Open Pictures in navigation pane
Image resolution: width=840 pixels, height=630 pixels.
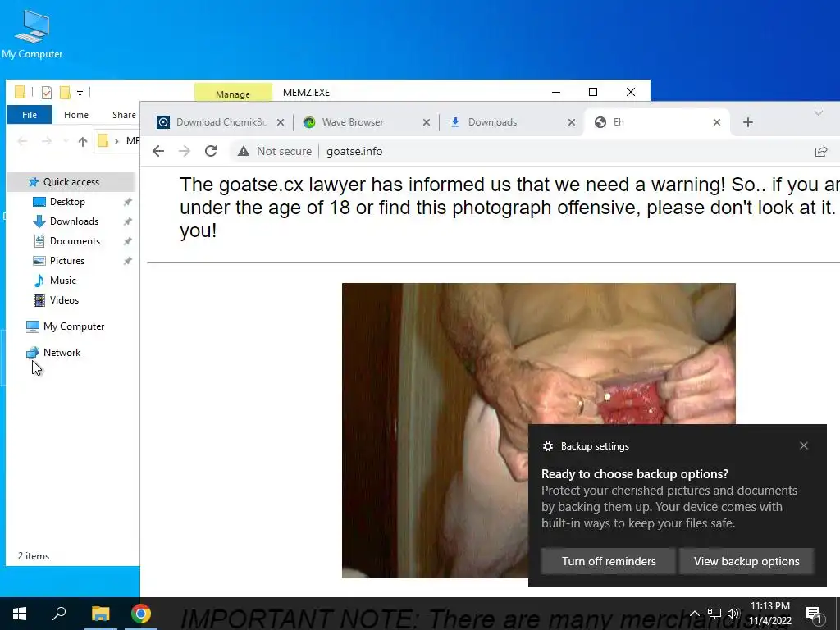point(67,261)
